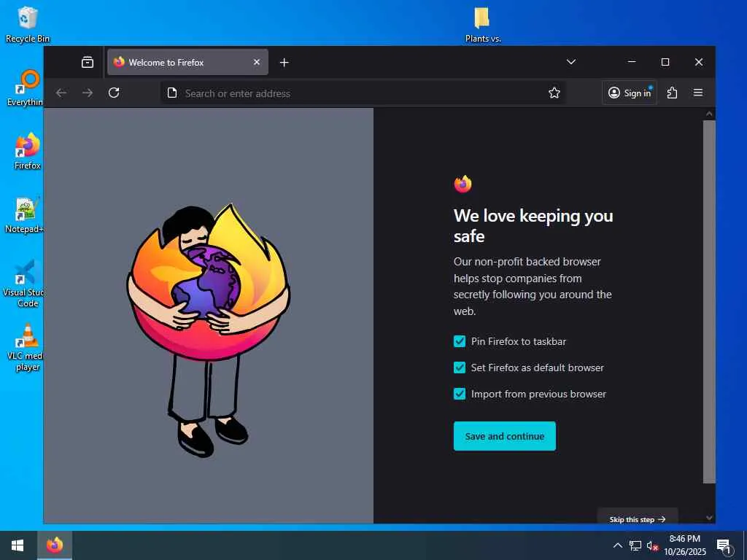Select the VLC media player desktop shortcut
747x560 pixels.
25,347
